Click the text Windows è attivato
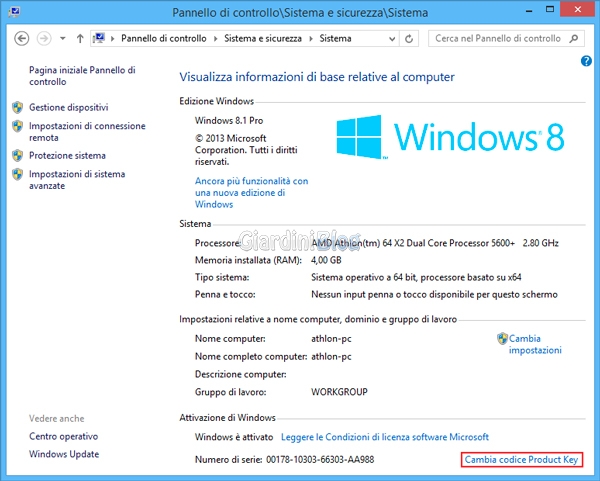 [234, 437]
